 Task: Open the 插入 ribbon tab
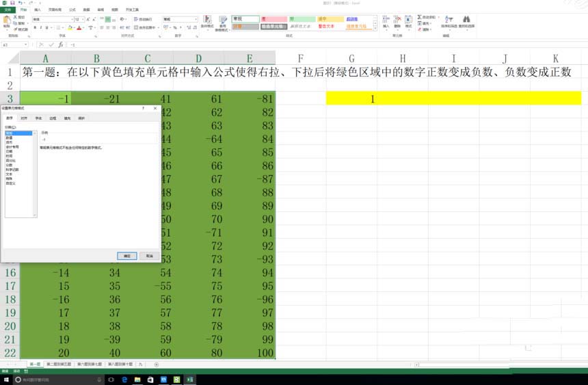coord(37,10)
